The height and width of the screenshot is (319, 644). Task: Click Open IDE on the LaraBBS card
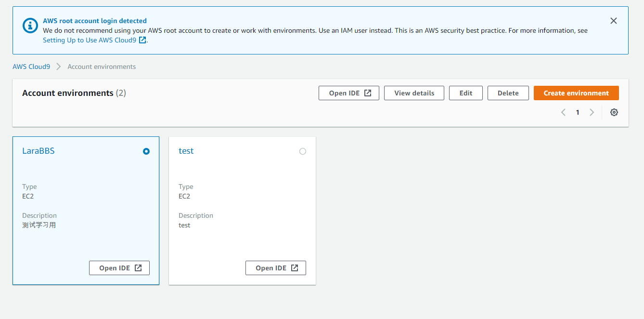click(119, 268)
